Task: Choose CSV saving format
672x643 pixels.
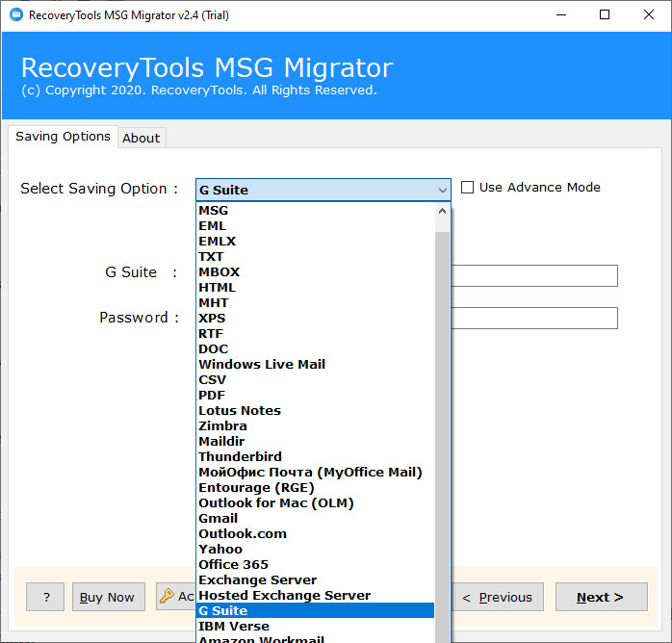Action: (316, 380)
